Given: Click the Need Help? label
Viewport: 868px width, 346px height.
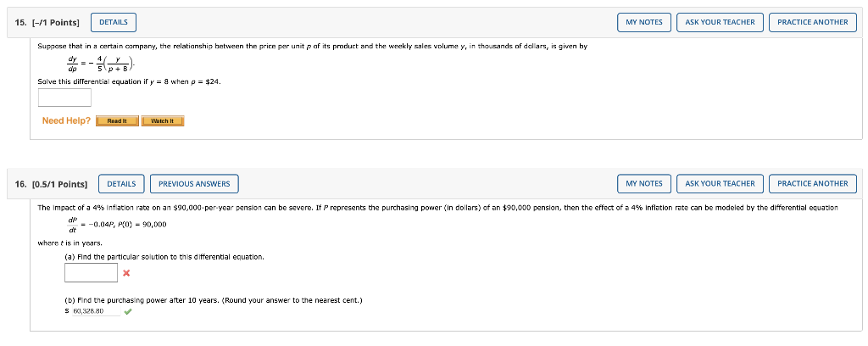Looking at the screenshot, I should click(66, 120).
